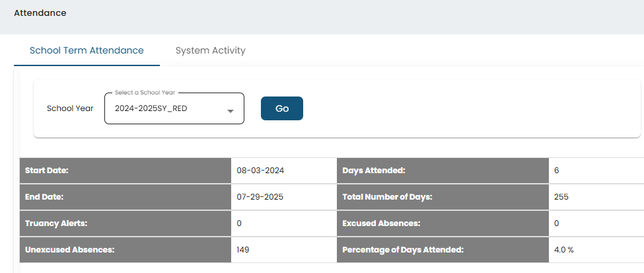Select the 4.0 % attendance value
The width and height of the screenshot is (644, 273).
tap(563, 250)
